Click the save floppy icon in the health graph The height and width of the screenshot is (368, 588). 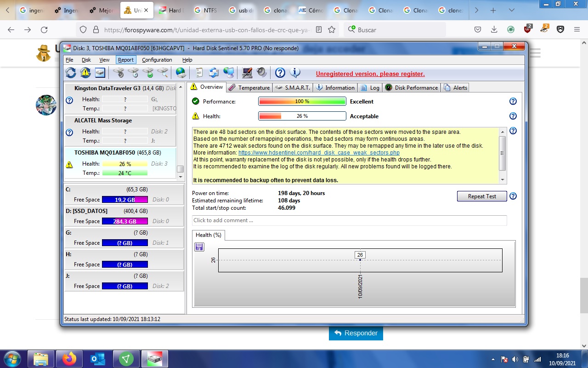[199, 247]
